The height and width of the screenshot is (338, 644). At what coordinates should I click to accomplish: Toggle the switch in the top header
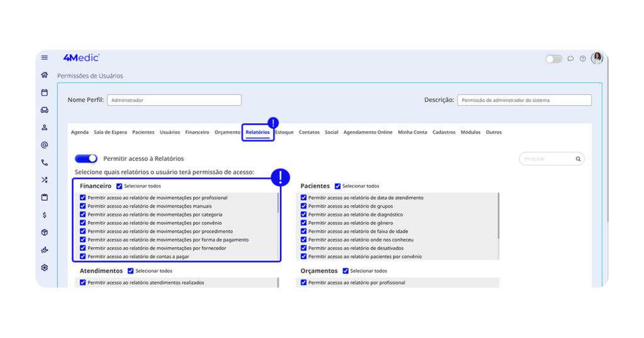click(x=553, y=59)
